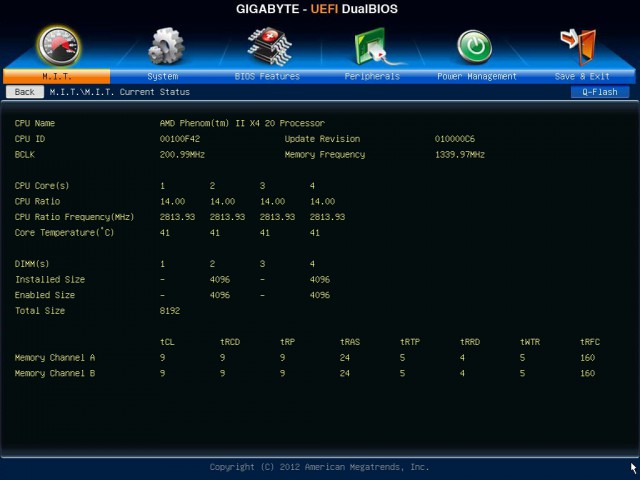Go to the BIOS Features tab
Screen dimensions: 640x480
(267, 76)
